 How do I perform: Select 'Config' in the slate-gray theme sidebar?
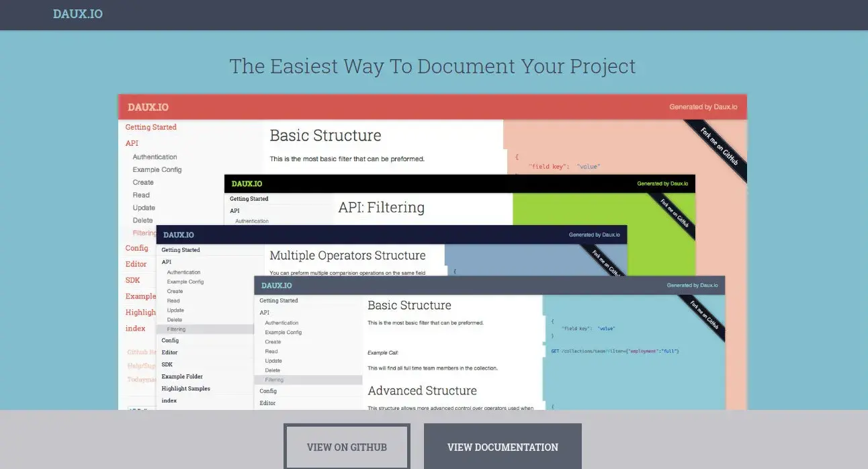pos(268,391)
